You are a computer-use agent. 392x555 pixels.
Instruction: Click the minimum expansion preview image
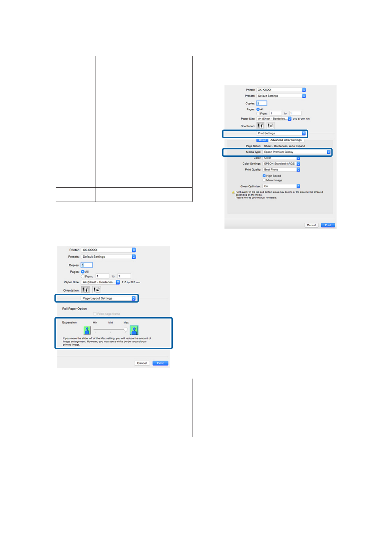pyautogui.click(x=87, y=330)
